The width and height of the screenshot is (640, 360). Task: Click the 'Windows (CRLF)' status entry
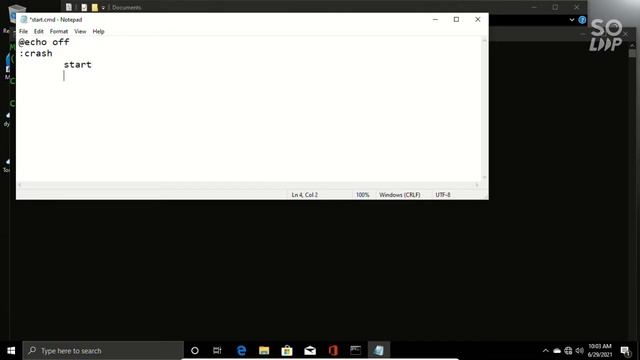coord(400,195)
